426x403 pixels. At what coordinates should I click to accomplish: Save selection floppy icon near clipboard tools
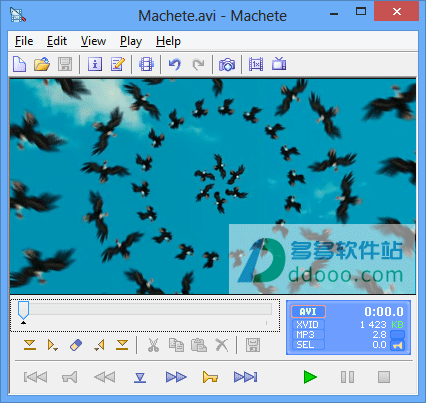click(x=253, y=345)
